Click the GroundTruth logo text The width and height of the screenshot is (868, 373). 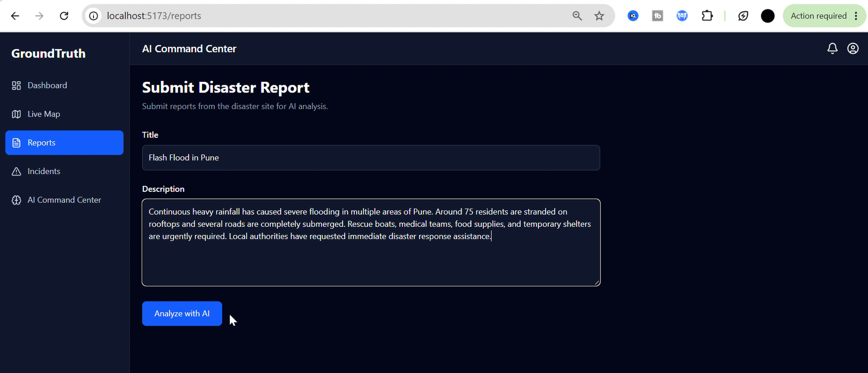pos(48,54)
